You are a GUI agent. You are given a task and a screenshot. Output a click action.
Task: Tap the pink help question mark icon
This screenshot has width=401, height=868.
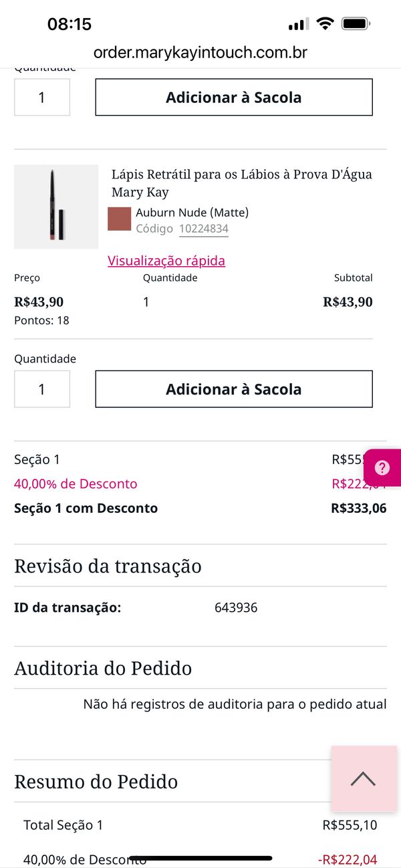click(383, 467)
